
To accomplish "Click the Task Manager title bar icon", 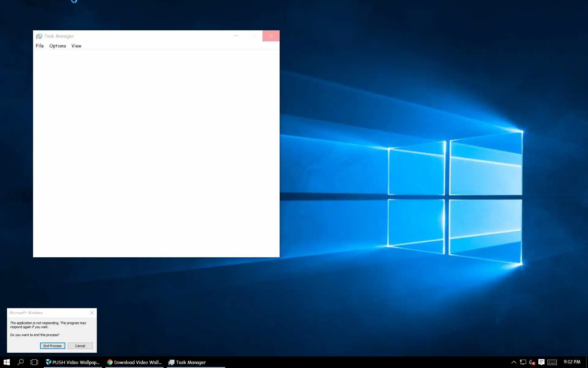I will click(39, 36).
